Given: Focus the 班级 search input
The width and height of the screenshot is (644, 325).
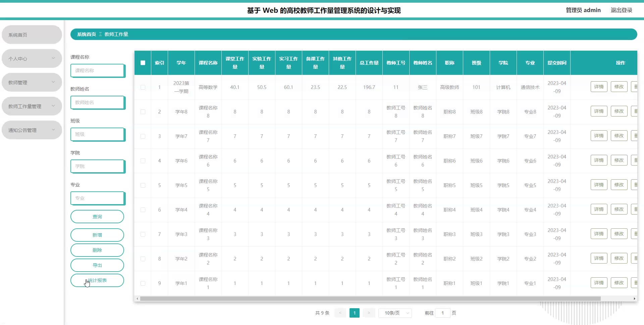Looking at the screenshot, I should tap(98, 134).
